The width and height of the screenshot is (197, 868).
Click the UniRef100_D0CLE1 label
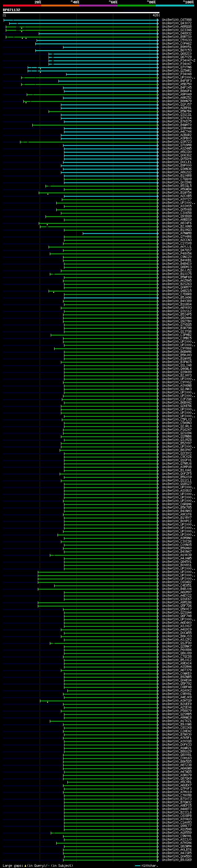(x=177, y=162)
